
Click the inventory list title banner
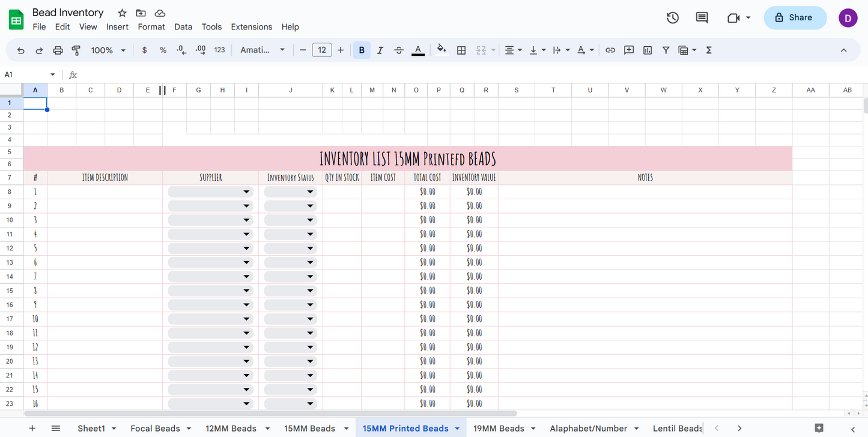pyautogui.click(x=408, y=158)
